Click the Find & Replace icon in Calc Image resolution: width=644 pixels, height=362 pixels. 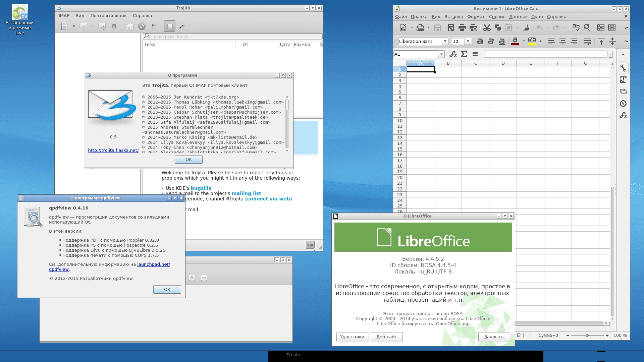[587, 27]
